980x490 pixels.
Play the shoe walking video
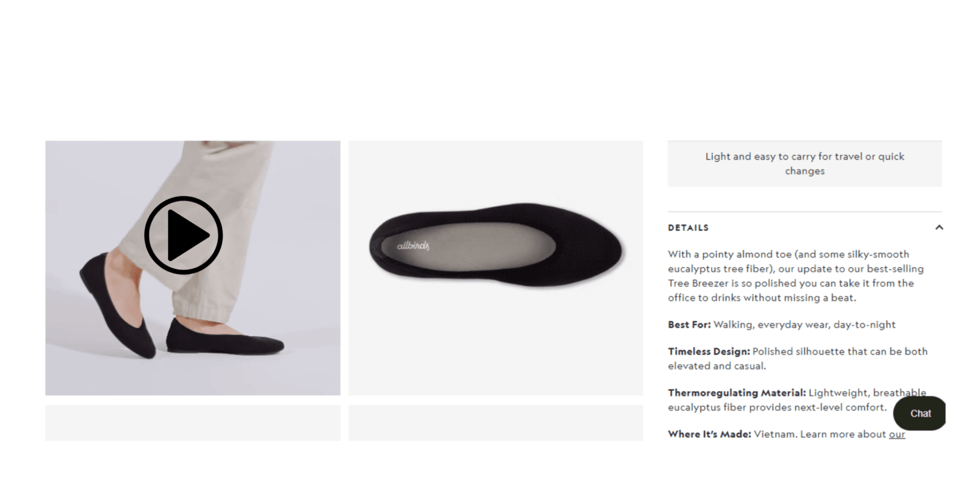[183, 235]
